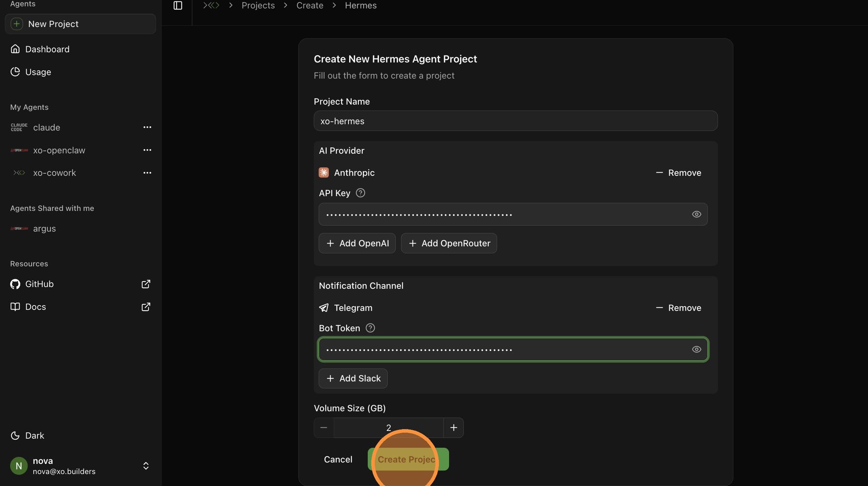The width and height of the screenshot is (868, 486).
Task: Expand the nova account switcher
Action: 146,466
